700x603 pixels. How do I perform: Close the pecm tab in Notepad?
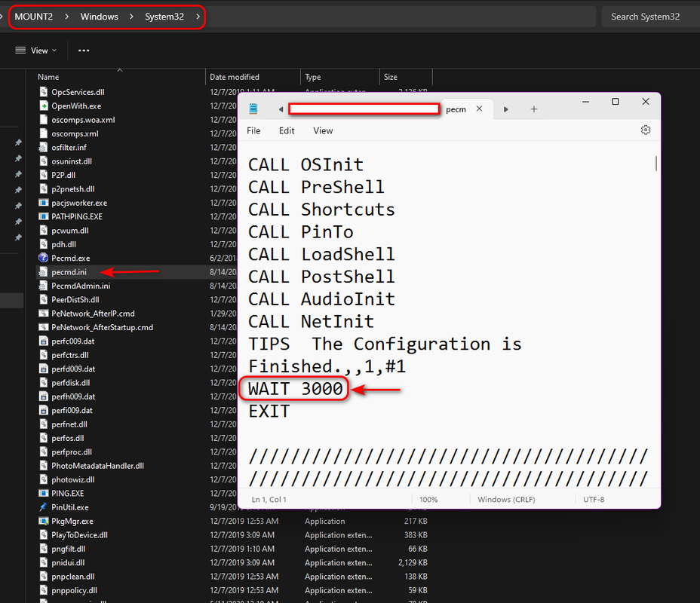pos(479,109)
